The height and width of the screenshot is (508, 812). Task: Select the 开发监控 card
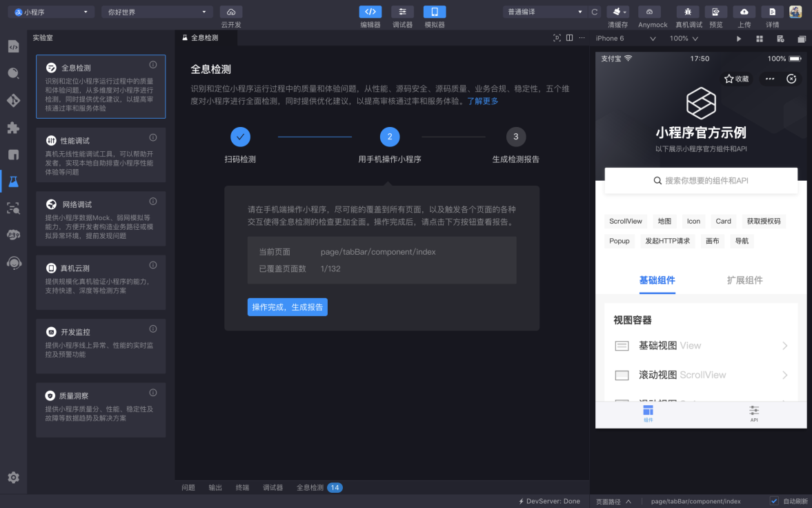coord(101,346)
